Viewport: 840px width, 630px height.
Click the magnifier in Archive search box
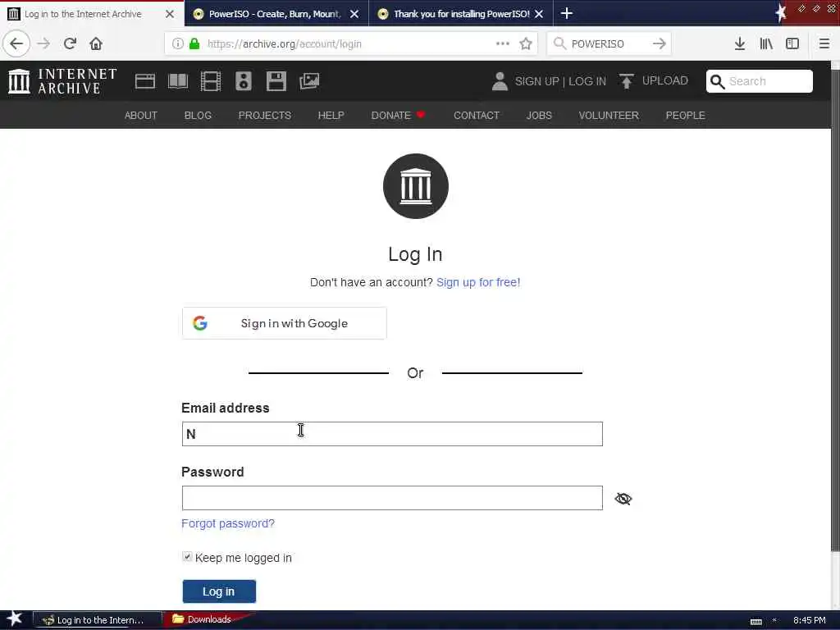coord(717,81)
